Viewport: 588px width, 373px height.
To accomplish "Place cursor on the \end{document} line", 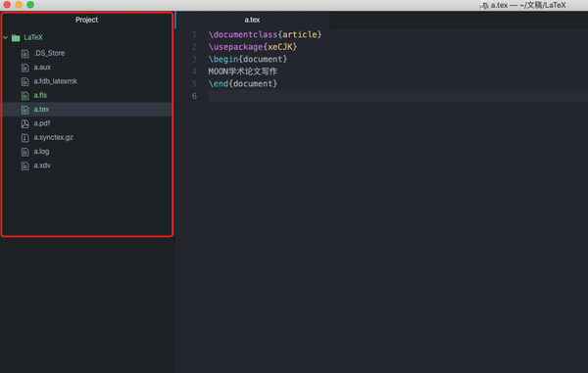I will [243, 84].
